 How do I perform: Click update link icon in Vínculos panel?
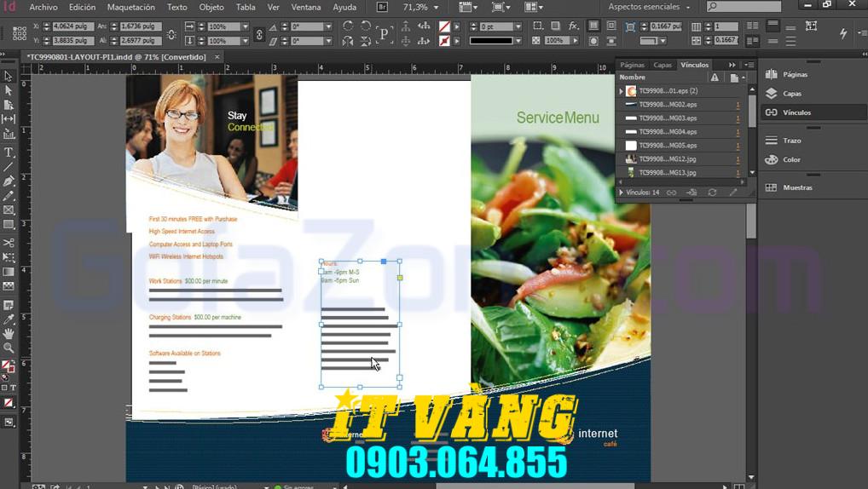point(712,193)
